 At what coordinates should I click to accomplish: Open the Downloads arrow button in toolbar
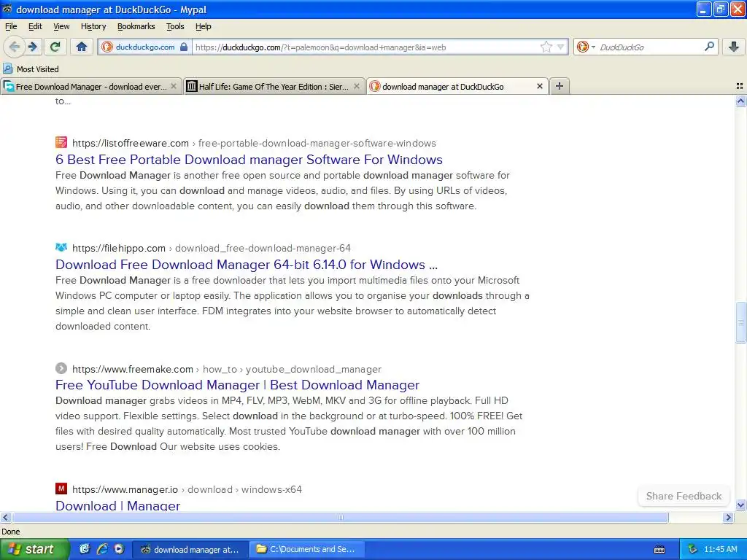click(x=734, y=47)
